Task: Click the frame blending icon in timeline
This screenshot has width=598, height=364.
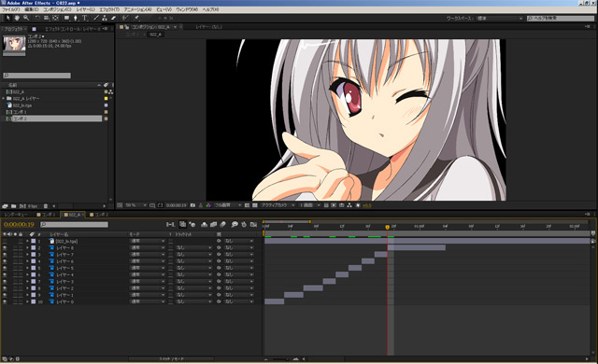Action: tap(214, 224)
